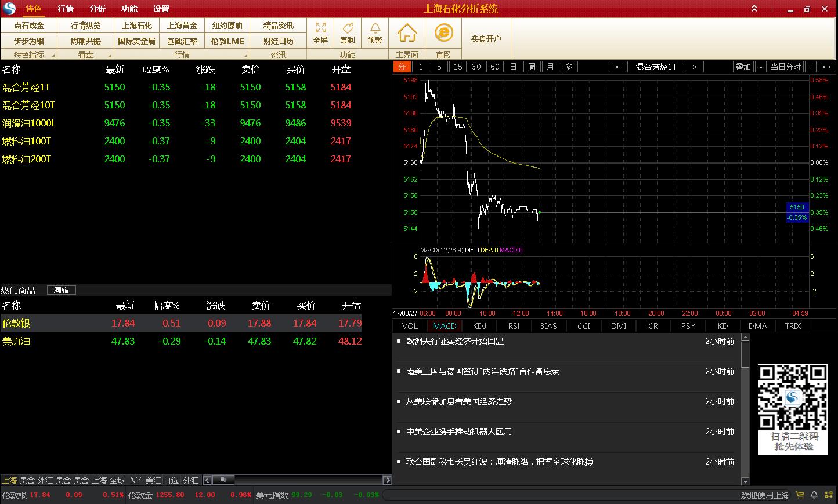Click the 财经日历 calendar button

[x=279, y=41]
